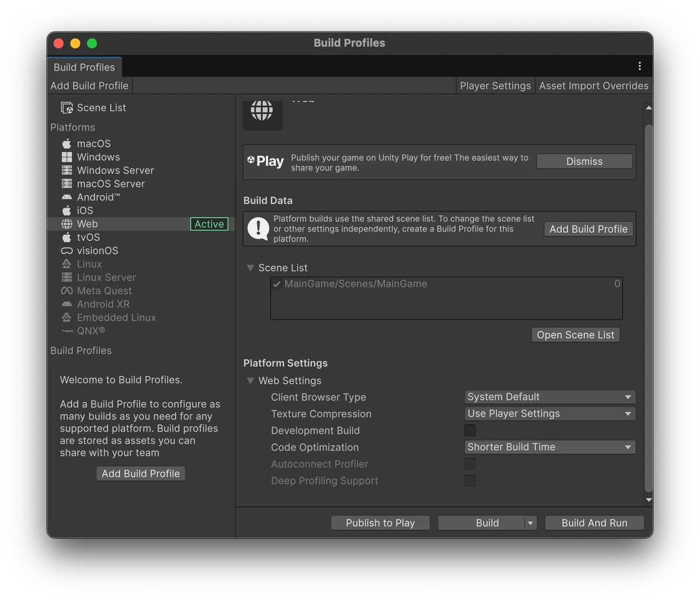Open the Build button dropdown arrow

point(530,523)
